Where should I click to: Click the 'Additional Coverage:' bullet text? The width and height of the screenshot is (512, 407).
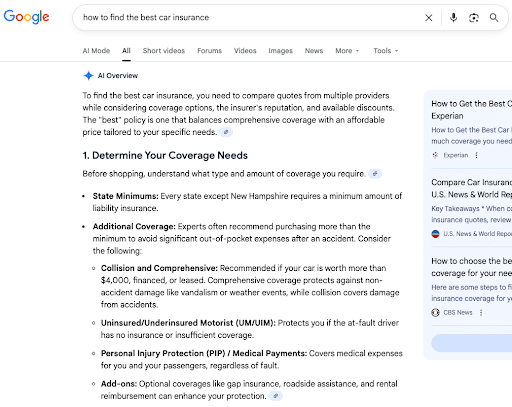tap(134, 227)
